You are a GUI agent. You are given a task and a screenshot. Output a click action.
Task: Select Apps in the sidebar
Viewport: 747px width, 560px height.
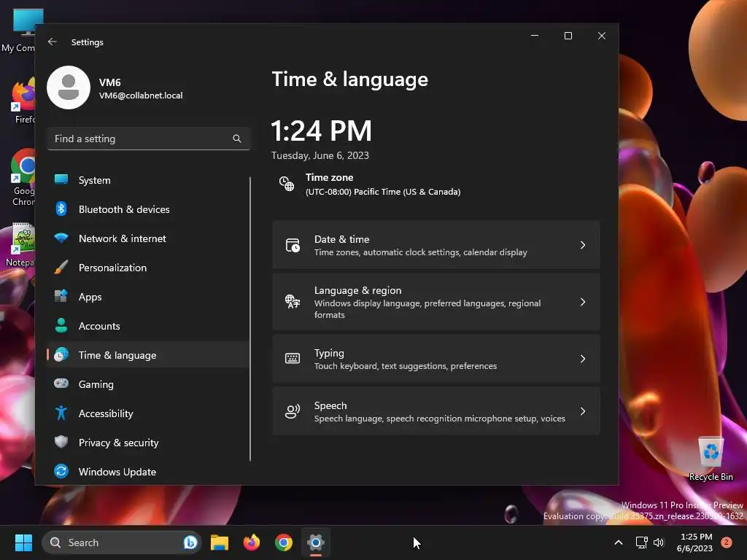click(147, 297)
